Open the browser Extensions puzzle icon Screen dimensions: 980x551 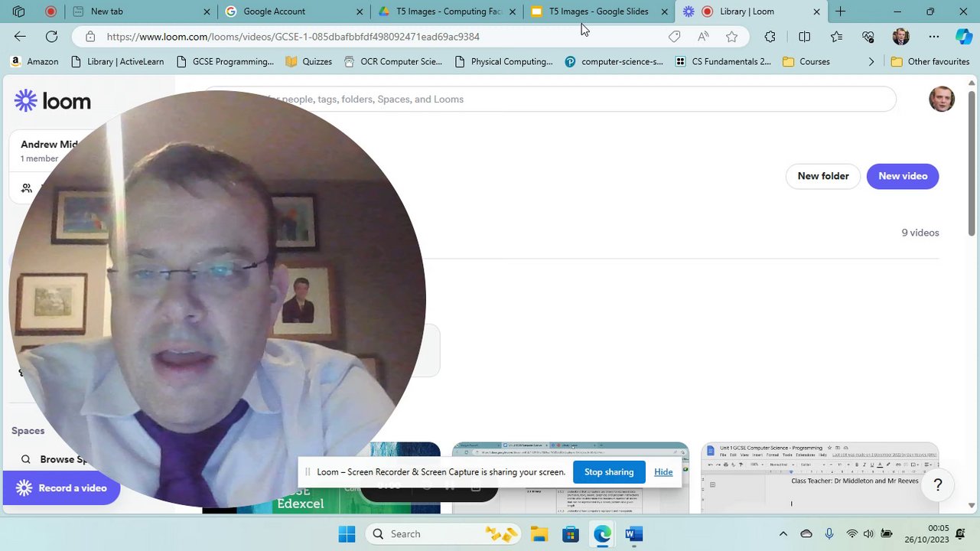pyautogui.click(x=770, y=36)
